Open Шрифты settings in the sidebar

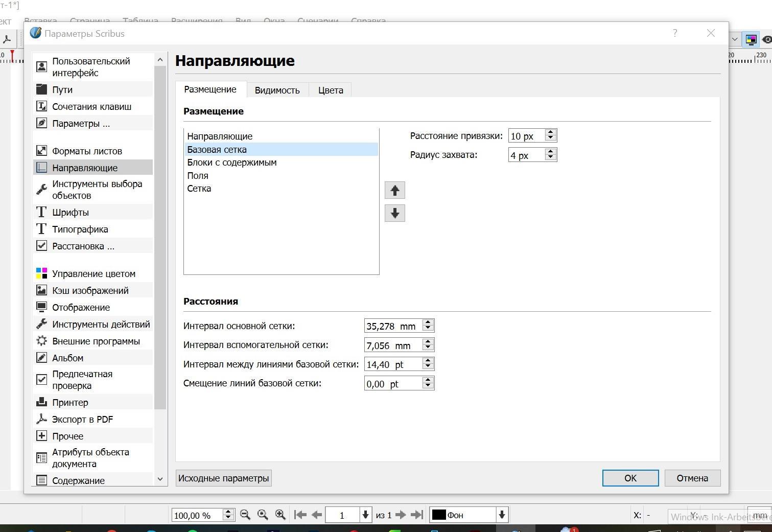(71, 212)
